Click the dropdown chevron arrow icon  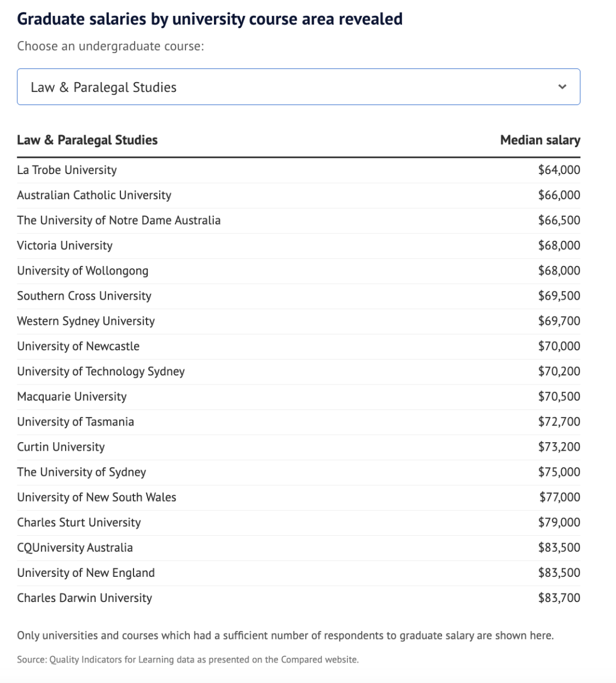562,87
